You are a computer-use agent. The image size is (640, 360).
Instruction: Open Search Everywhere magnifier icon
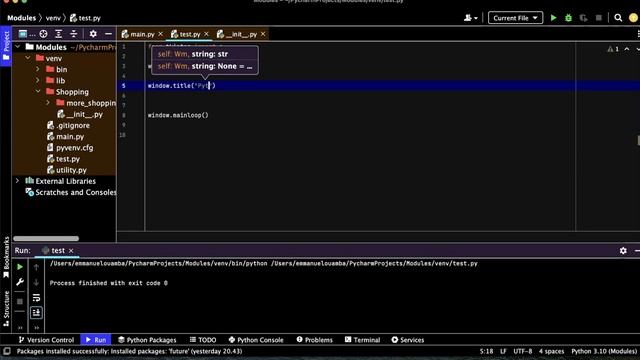(618, 18)
